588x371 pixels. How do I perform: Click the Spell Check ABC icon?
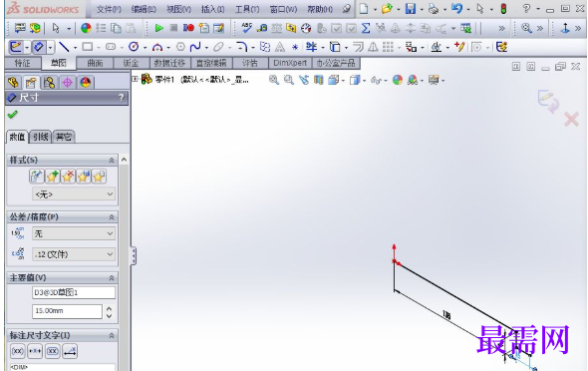click(246, 28)
